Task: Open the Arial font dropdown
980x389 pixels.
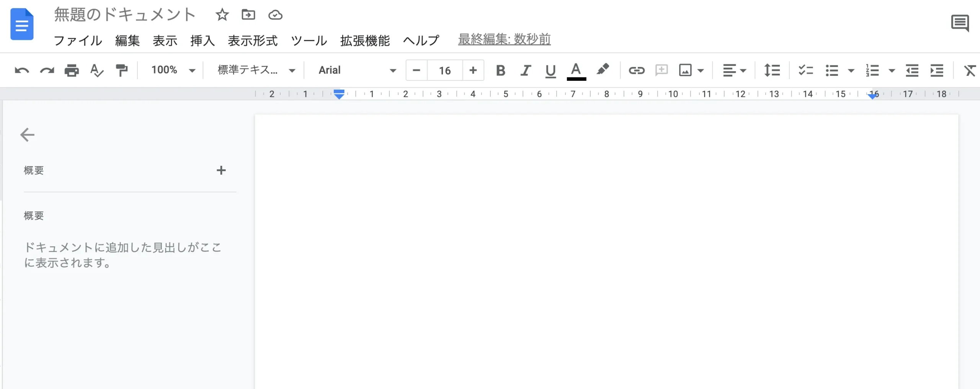Action: (x=357, y=70)
